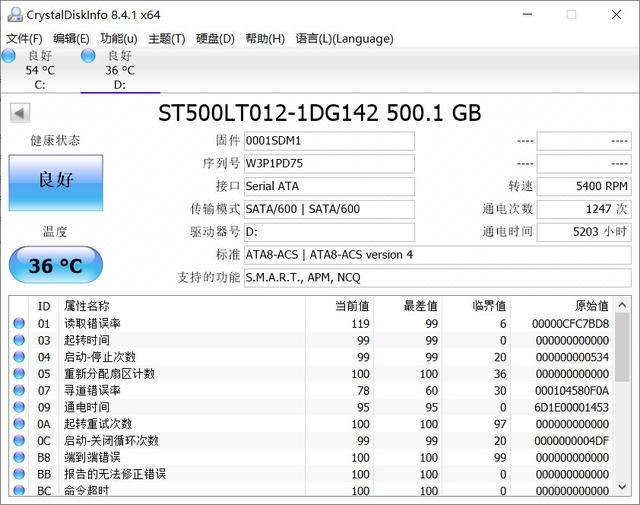Screen dimensions: 640x505
Task: Click the 原始值 column header
Action: 590,306
